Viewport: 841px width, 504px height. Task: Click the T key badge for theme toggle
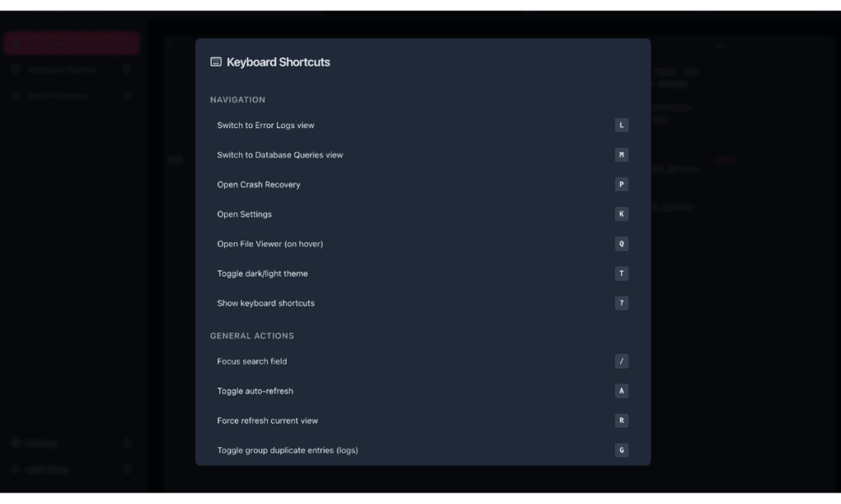pyautogui.click(x=621, y=273)
